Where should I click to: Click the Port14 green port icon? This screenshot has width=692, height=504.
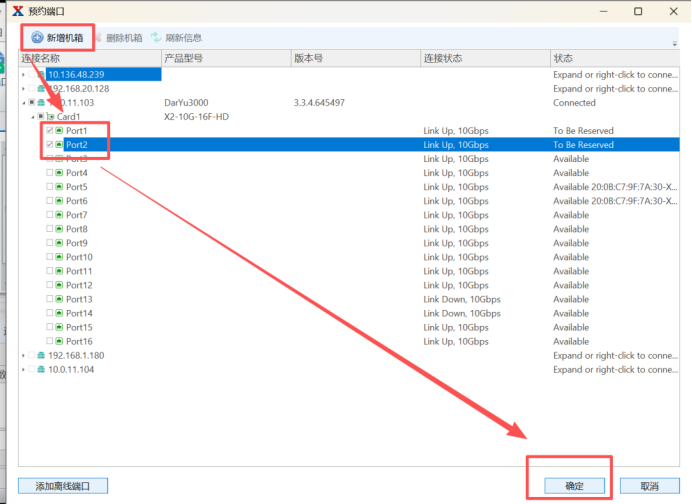click(x=59, y=313)
